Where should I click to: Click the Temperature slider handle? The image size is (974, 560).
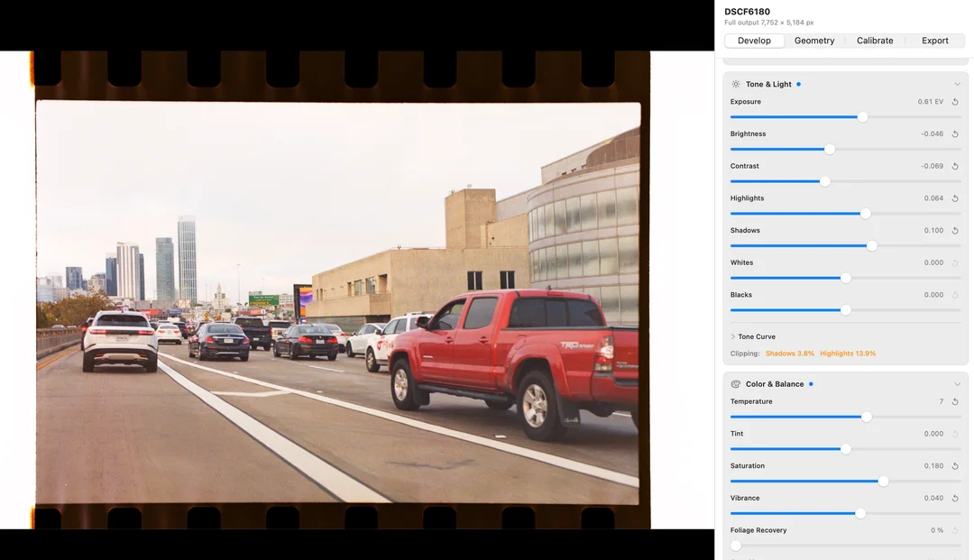867,418
